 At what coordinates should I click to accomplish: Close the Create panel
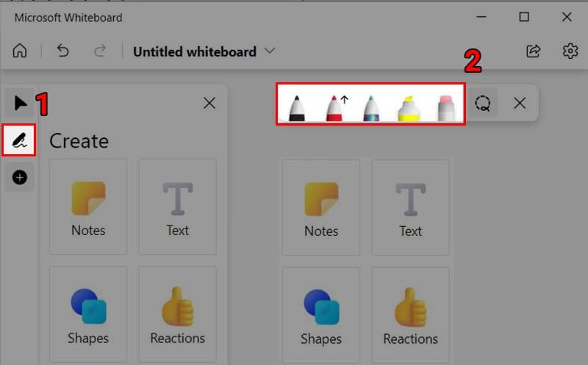point(209,103)
